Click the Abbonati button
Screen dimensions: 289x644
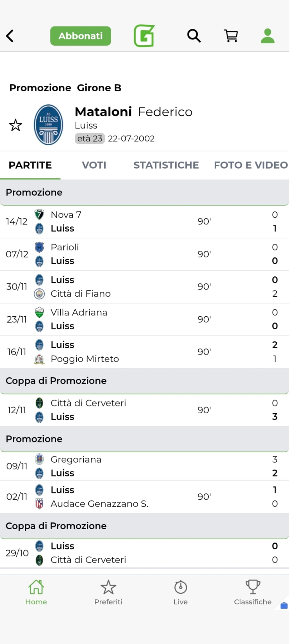tap(81, 36)
